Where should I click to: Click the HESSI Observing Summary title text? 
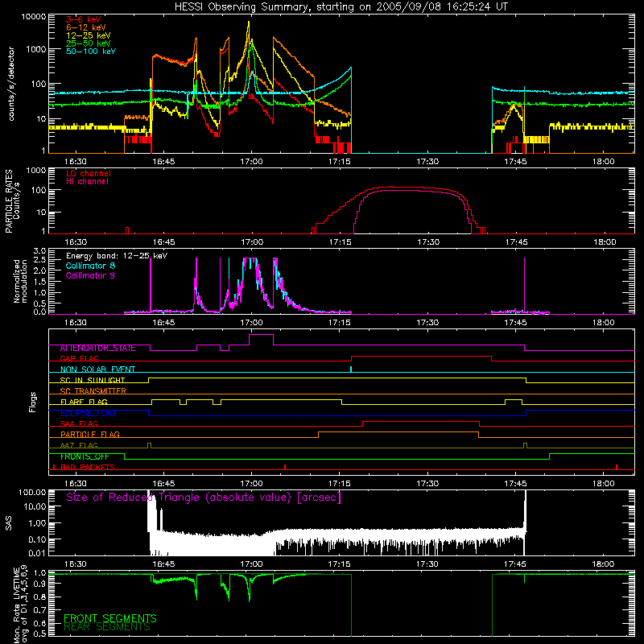341,7
